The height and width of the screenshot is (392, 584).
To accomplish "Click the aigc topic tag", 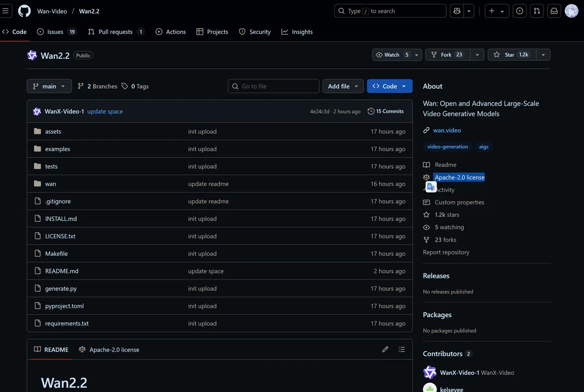I will click(484, 146).
